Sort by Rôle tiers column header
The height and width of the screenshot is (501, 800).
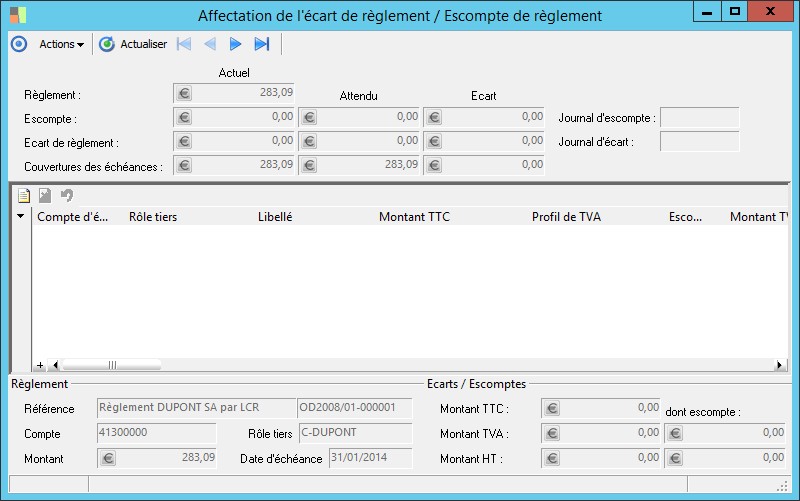tap(153, 217)
